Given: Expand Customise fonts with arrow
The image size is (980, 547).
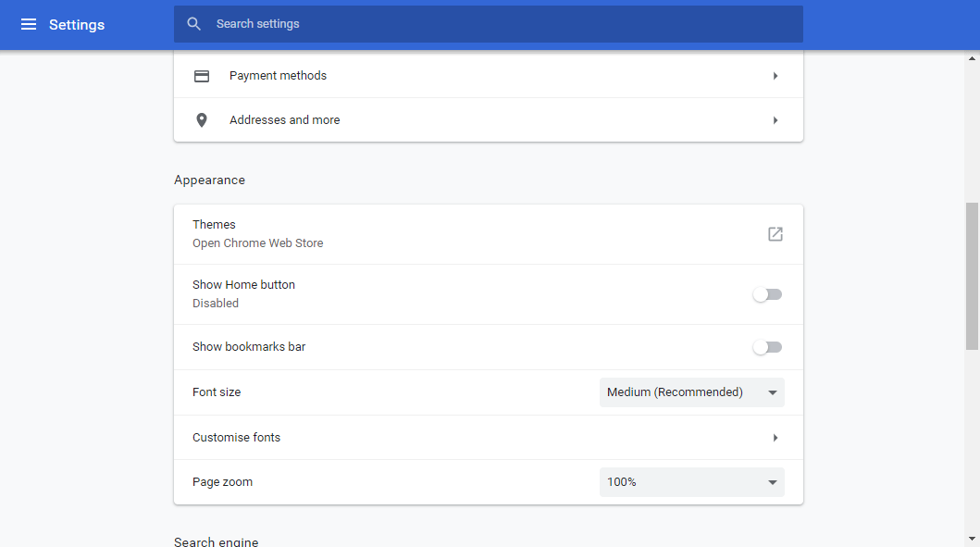Looking at the screenshot, I should tap(775, 438).
